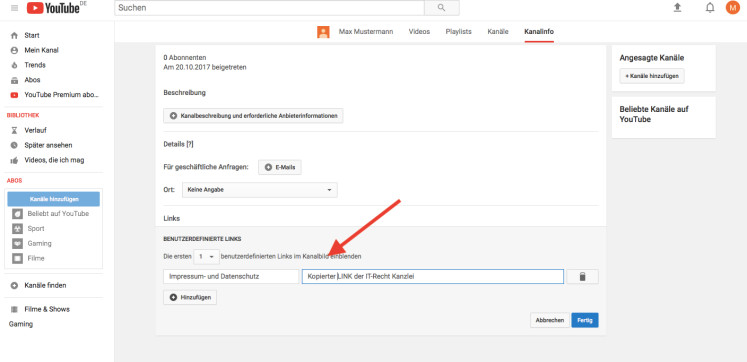
Task: Select the Kanalinfo tab
Action: click(539, 31)
